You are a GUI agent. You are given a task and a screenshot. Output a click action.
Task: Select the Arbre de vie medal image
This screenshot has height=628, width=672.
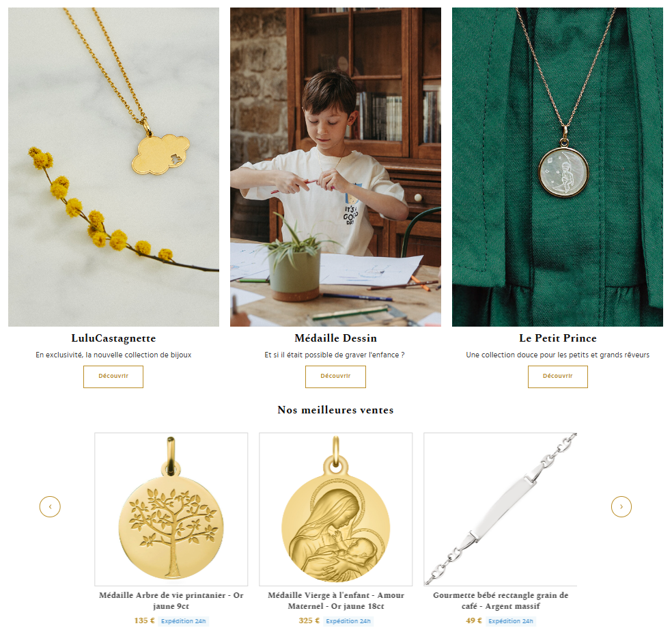[171, 509]
